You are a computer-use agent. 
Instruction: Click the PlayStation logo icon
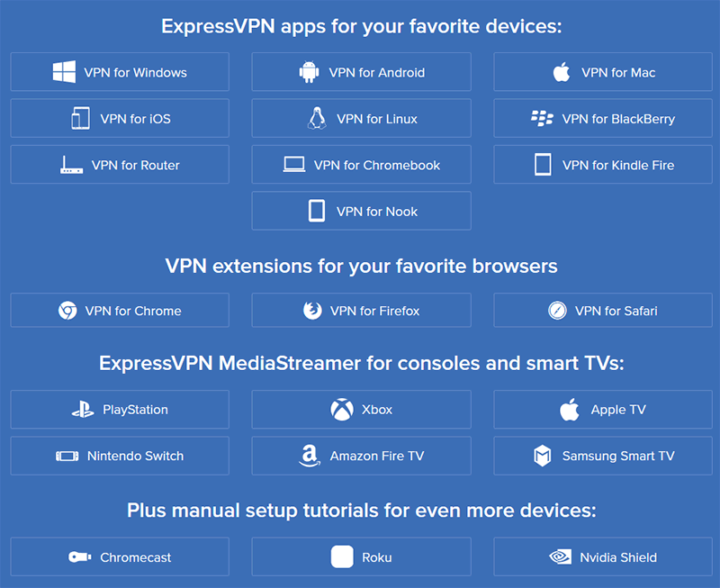[x=83, y=410]
